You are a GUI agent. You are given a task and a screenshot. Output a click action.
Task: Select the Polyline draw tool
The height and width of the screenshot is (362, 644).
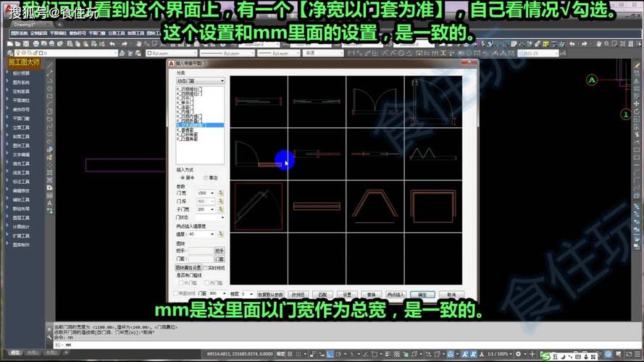[50, 81]
